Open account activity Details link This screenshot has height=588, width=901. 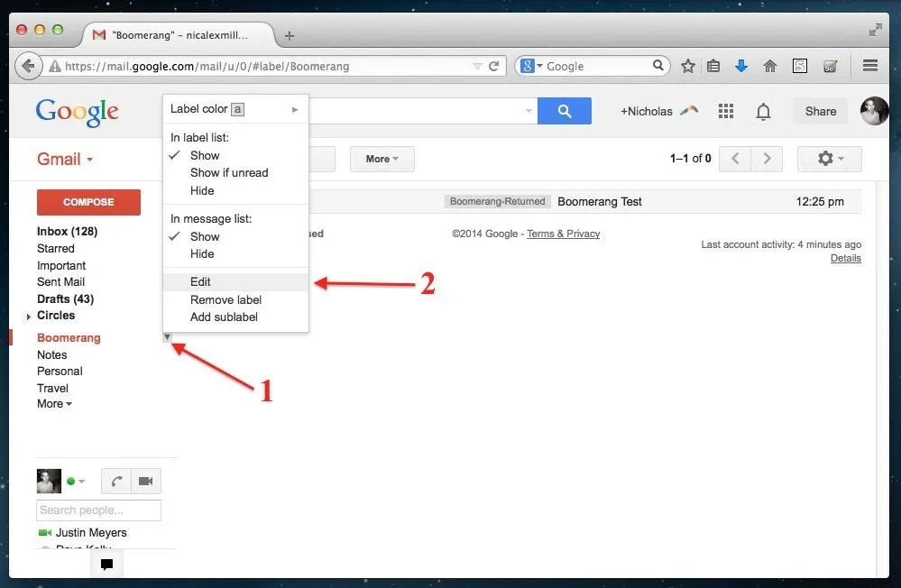pos(845,258)
